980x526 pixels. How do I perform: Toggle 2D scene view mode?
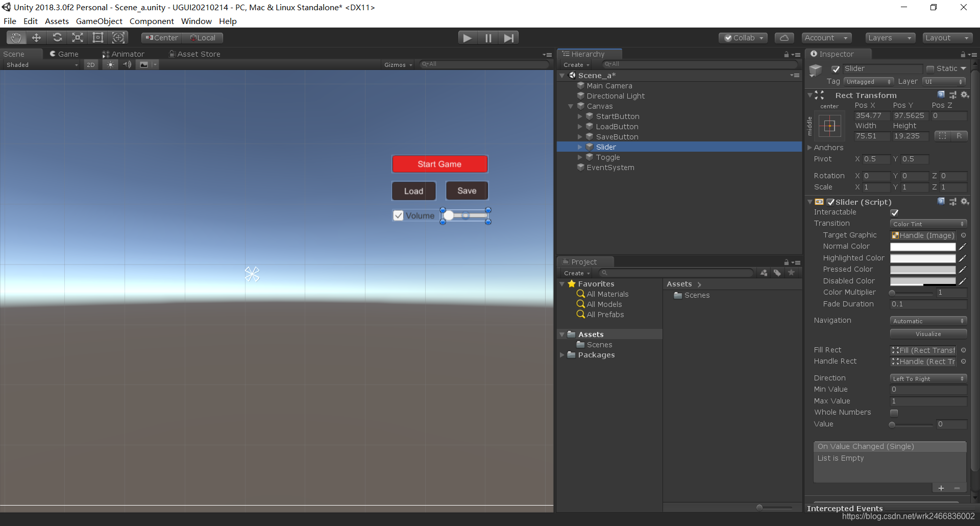(x=91, y=65)
